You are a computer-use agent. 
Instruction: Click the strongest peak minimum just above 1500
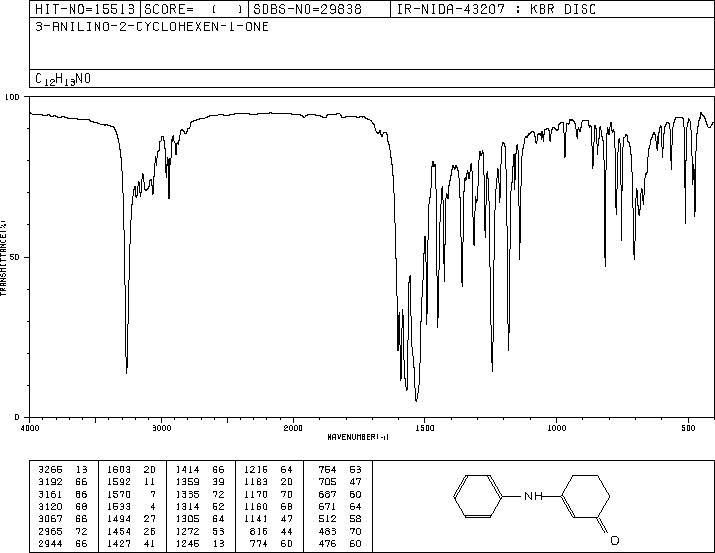(x=416, y=400)
